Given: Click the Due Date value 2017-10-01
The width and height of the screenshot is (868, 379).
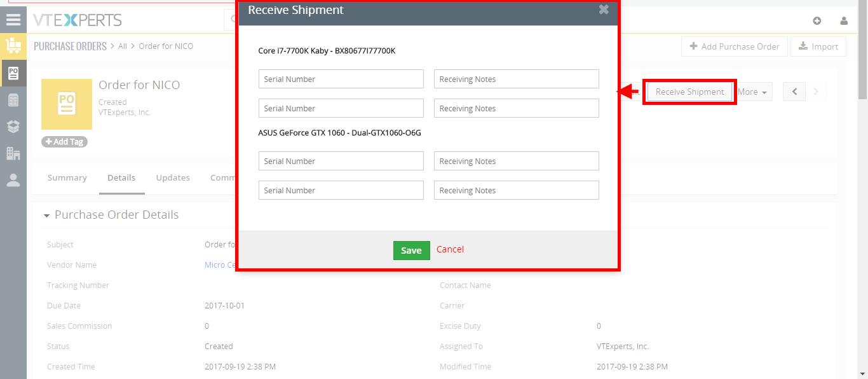Looking at the screenshot, I should coord(224,306).
